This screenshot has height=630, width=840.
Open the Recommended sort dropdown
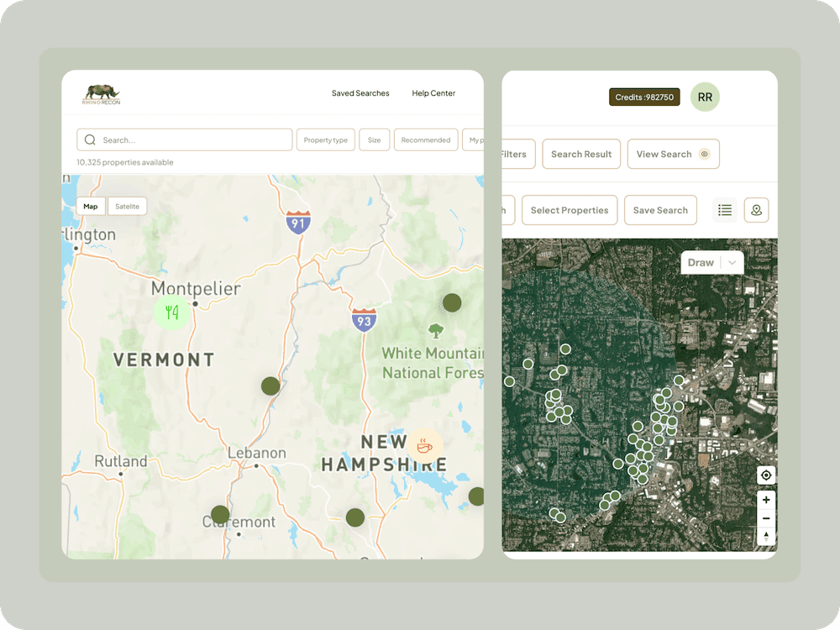(x=426, y=139)
